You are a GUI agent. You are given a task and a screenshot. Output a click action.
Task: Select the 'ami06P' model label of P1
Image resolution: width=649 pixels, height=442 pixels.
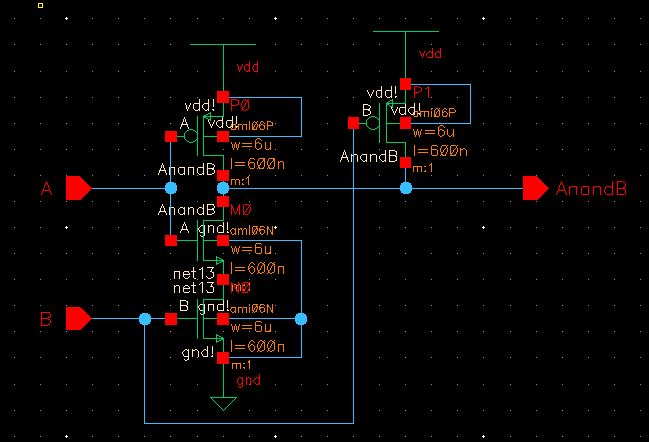pyautogui.click(x=435, y=113)
